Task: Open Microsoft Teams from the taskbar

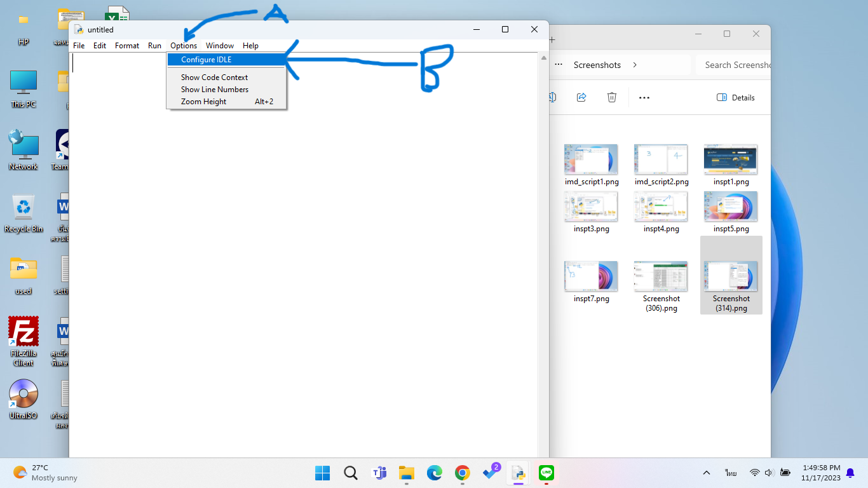Action: [379, 473]
